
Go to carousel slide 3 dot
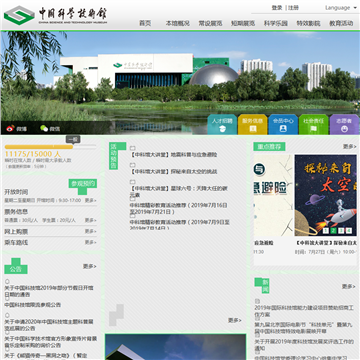pos(341,231)
